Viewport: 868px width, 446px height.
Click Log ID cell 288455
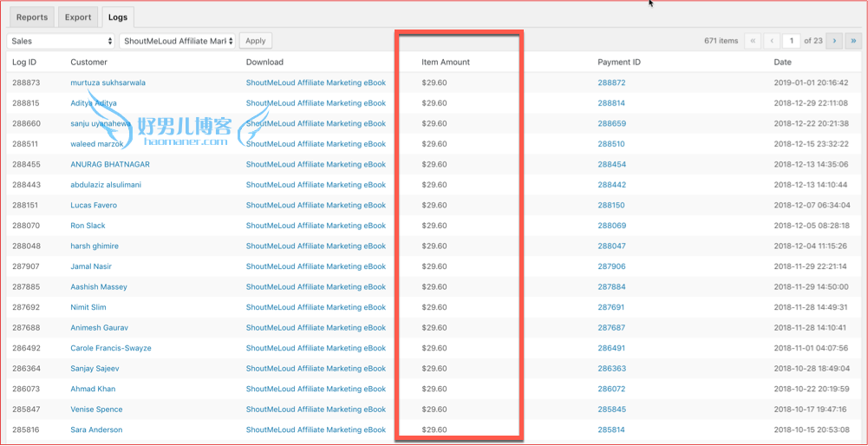coord(26,165)
